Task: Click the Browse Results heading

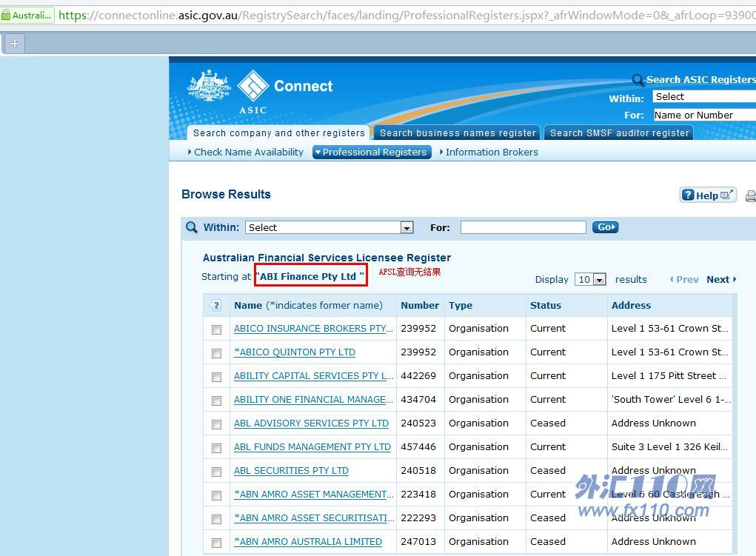Action: [x=226, y=194]
